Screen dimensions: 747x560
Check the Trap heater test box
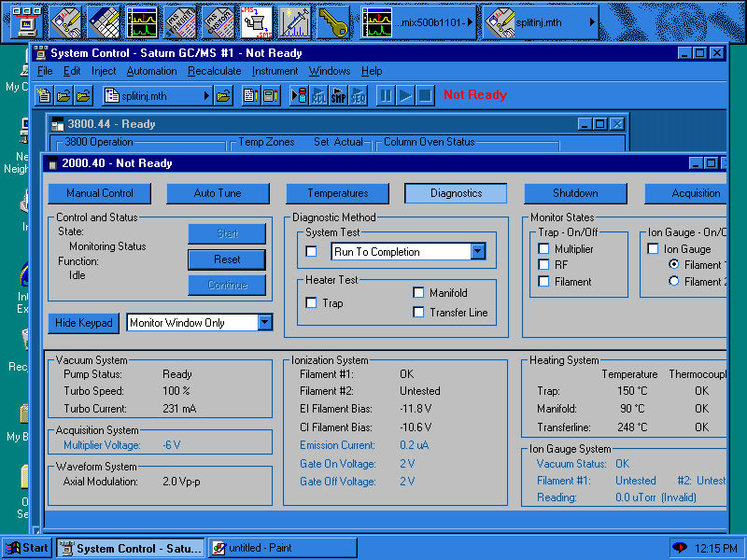311,302
